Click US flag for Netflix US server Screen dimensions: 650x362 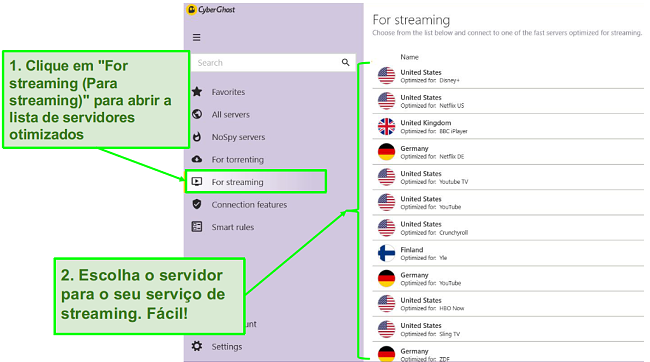pos(386,101)
